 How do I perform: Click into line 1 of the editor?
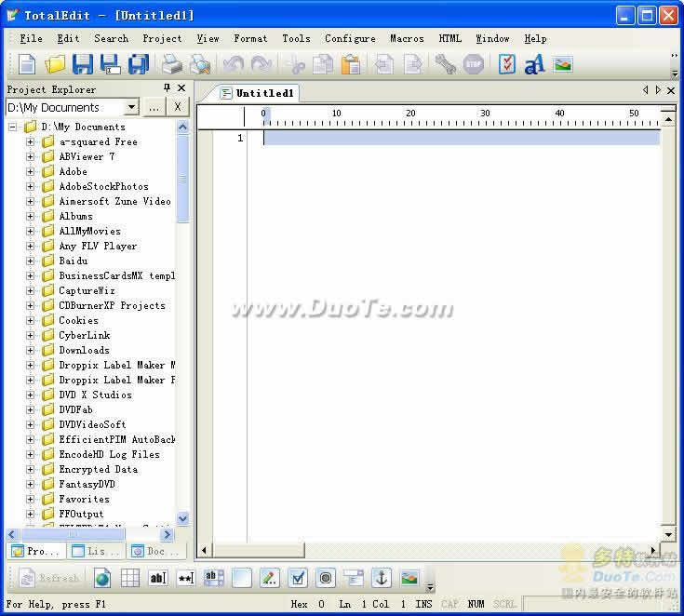point(461,139)
